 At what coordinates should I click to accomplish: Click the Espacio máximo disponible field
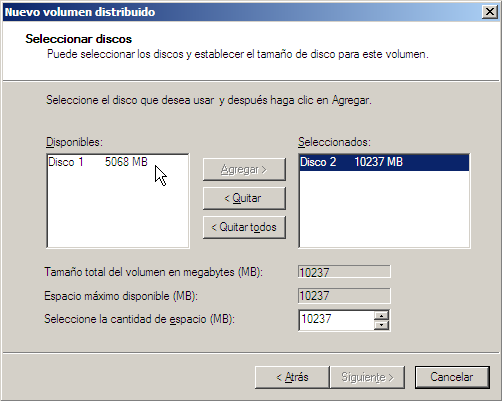[x=344, y=296]
